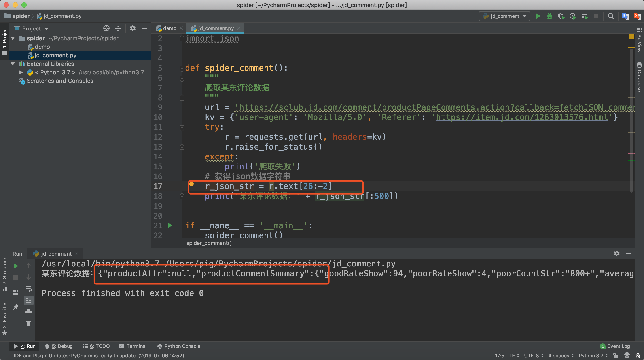The width and height of the screenshot is (644, 360).
Task: Expand the Python 3.7 library node
Action: [21, 72]
